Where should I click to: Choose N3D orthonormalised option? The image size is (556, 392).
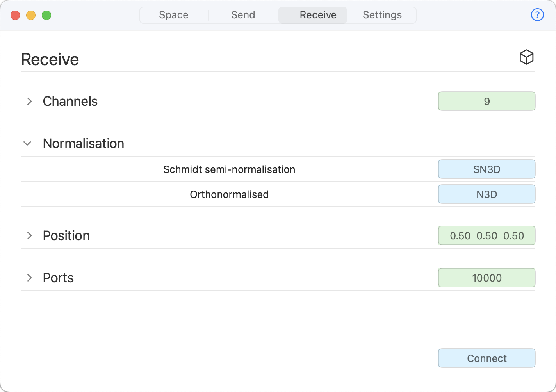(486, 194)
